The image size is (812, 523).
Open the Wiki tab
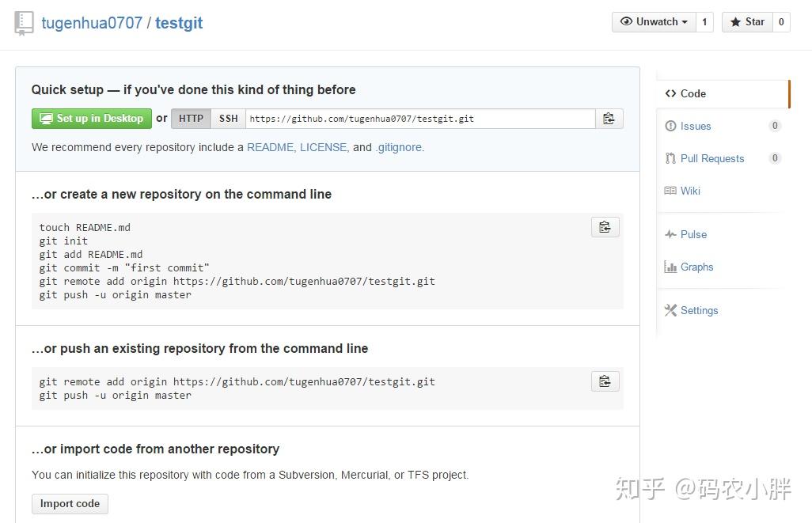pyautogui.click(x=689, y=191)
